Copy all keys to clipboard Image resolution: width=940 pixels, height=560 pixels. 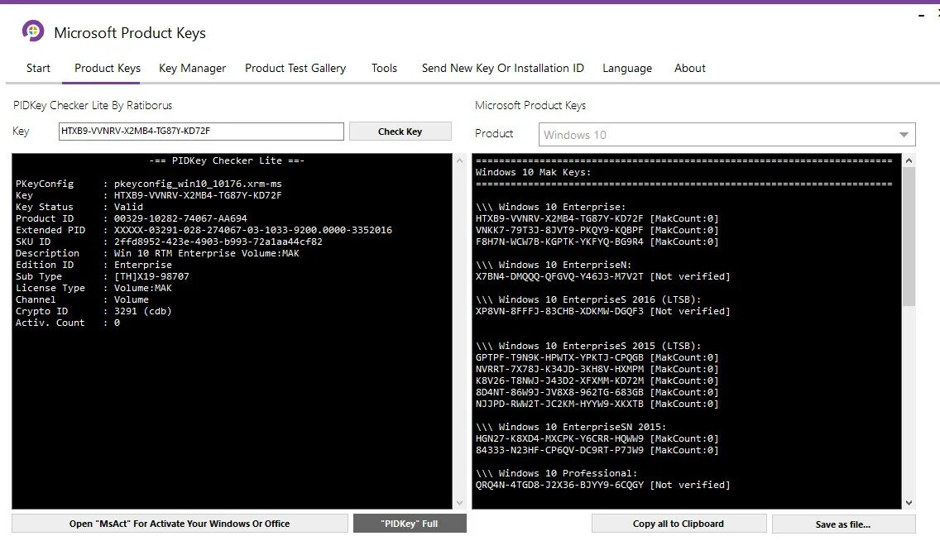[x=679, y=524]
